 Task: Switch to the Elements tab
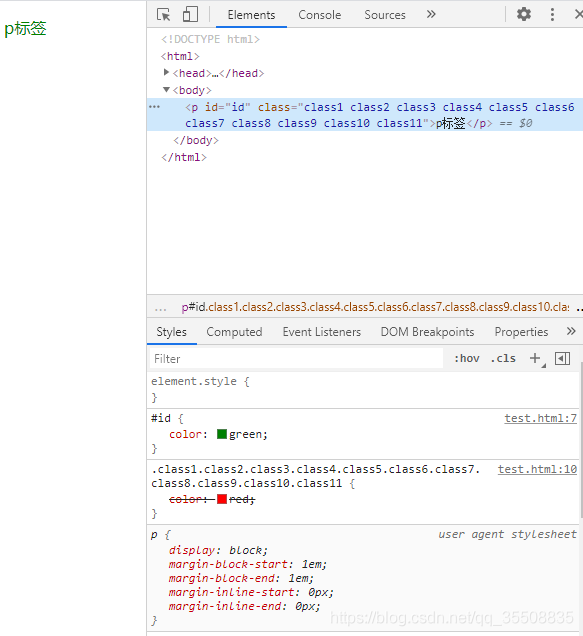point(251,15)
